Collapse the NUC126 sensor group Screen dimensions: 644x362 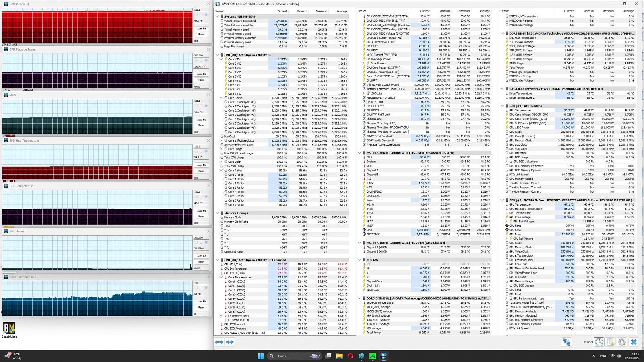[x=360, y=260]
